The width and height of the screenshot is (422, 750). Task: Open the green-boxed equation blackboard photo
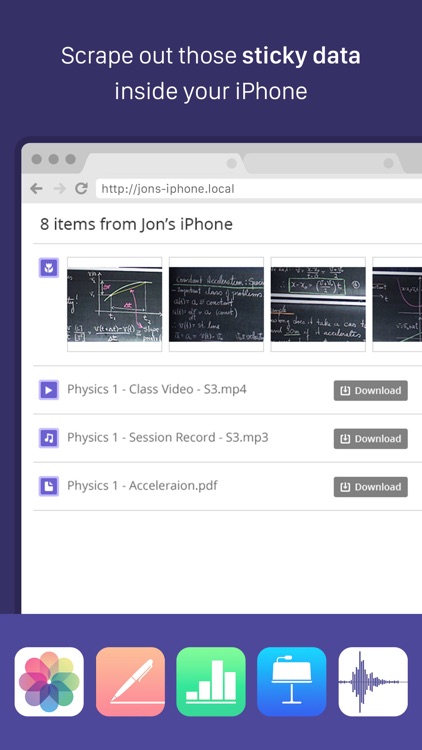(318, 304)
